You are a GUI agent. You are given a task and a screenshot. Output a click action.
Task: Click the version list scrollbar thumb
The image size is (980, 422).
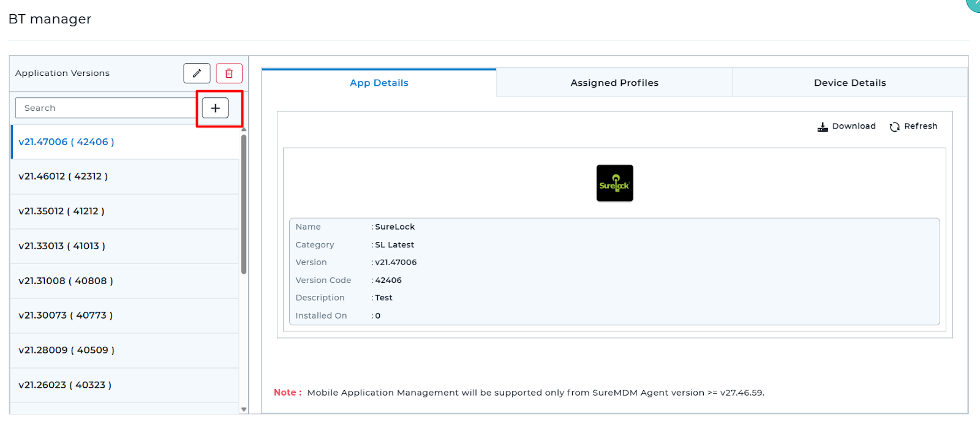(x=244, y=204)
